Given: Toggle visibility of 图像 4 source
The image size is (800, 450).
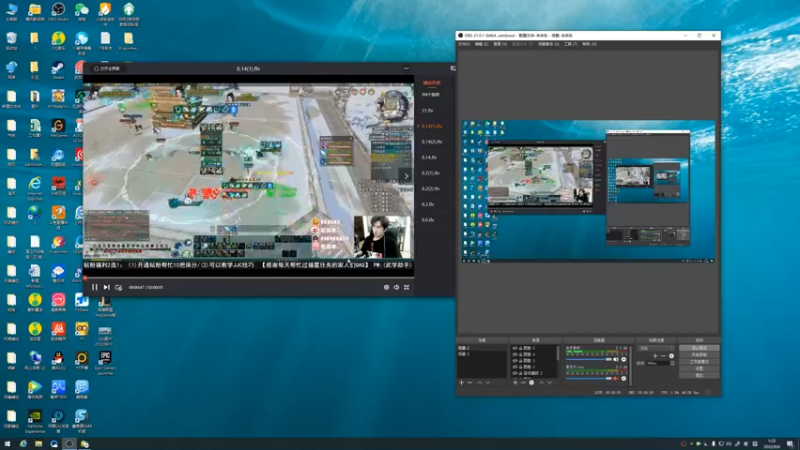Looking at the screenshot, I should (515, 354).
